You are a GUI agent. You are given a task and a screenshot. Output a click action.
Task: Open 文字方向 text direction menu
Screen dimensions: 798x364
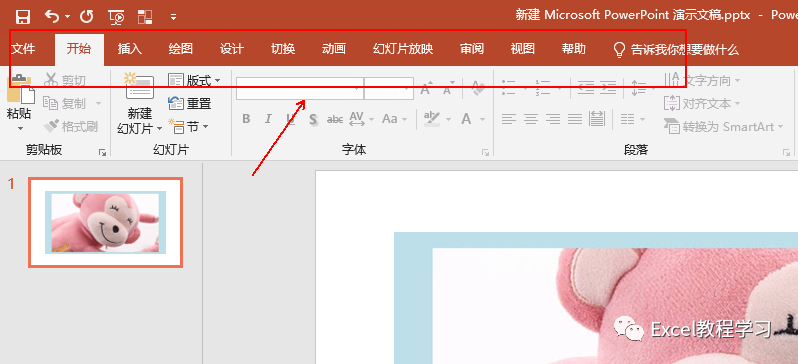[702, 80]
